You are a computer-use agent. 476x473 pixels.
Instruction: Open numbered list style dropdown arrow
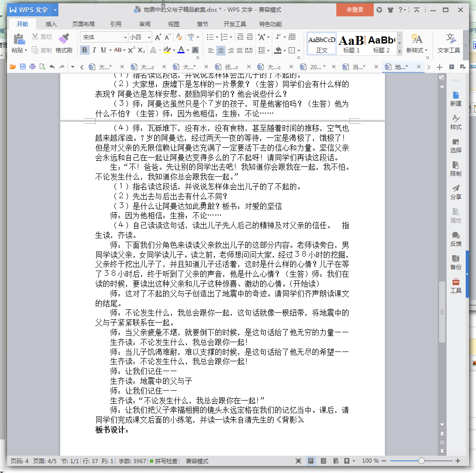click(231, 37)
